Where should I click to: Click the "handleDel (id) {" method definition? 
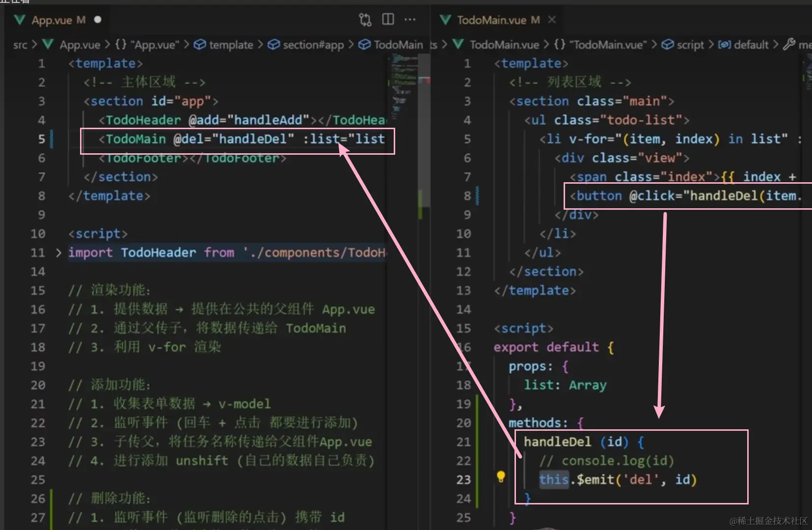584,442
